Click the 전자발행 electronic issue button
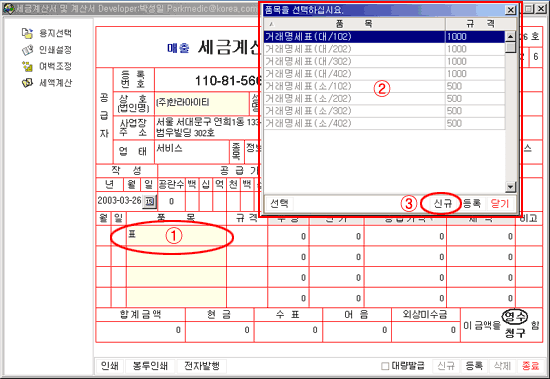 (202, 366)
